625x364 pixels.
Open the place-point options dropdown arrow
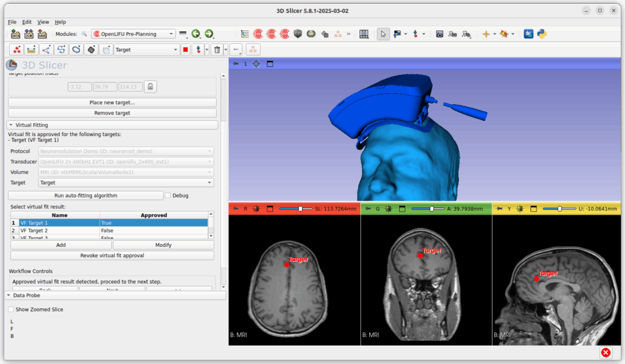(x=206, y=50)
